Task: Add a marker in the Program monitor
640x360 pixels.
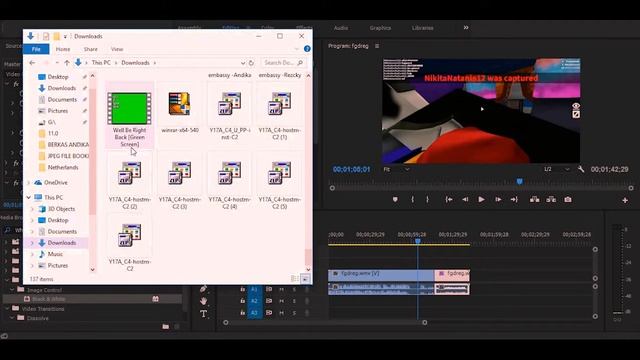Action: pyautogui.click(x=395, y=200)
